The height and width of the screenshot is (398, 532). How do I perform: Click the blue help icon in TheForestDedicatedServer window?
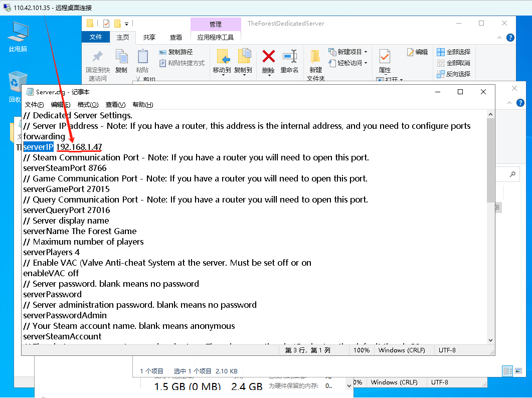510,38
